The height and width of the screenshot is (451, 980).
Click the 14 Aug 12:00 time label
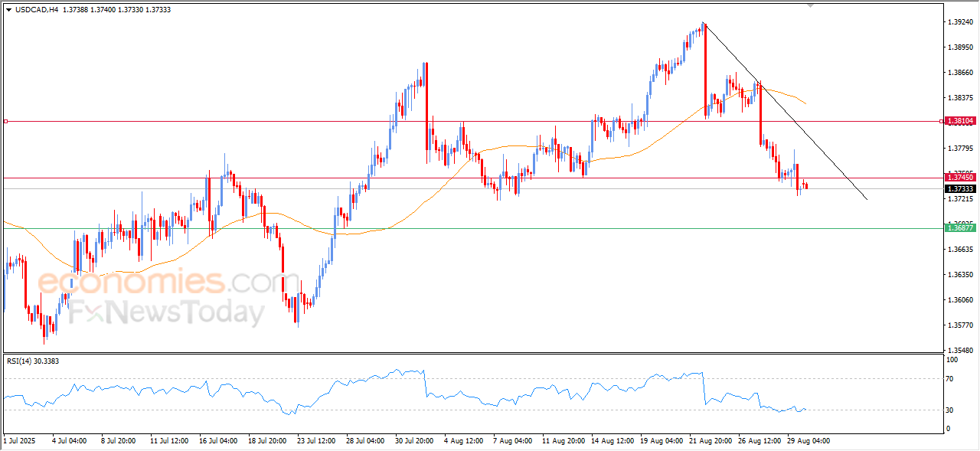tap(612, 441)
